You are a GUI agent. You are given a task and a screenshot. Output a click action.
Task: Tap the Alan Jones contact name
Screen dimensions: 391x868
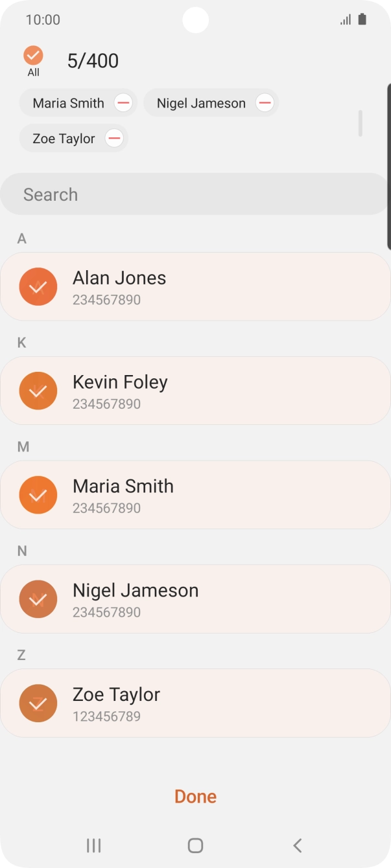click(119, 278)
